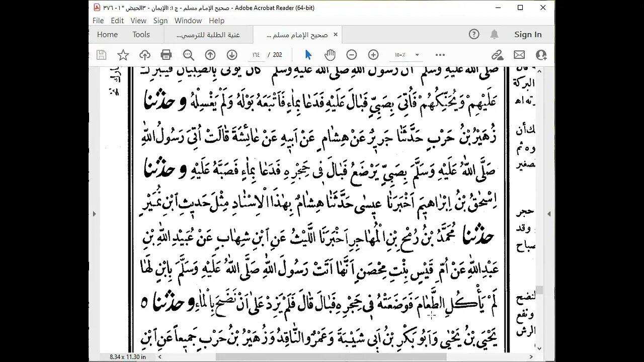
Task: Expand the right tools pane arrow
Action: (549, 214)
